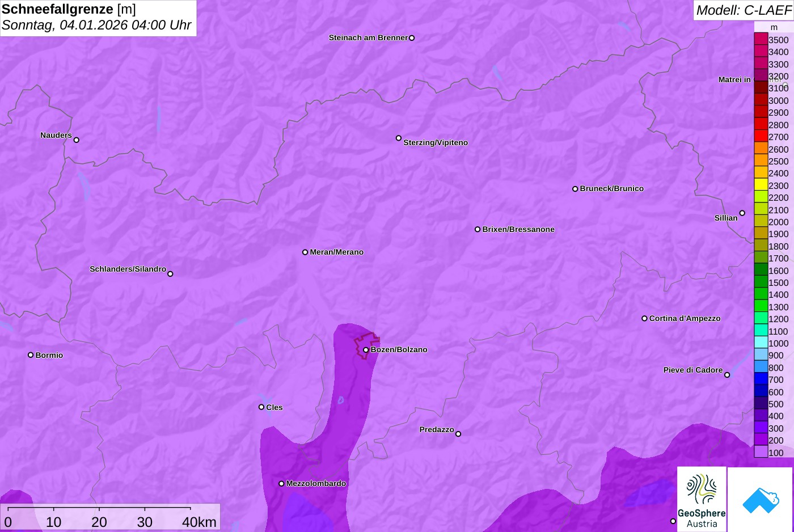Click the Pieve di Cadore marker dot
This screenshot has width=794, height=532.
click(x=727, y=375)
